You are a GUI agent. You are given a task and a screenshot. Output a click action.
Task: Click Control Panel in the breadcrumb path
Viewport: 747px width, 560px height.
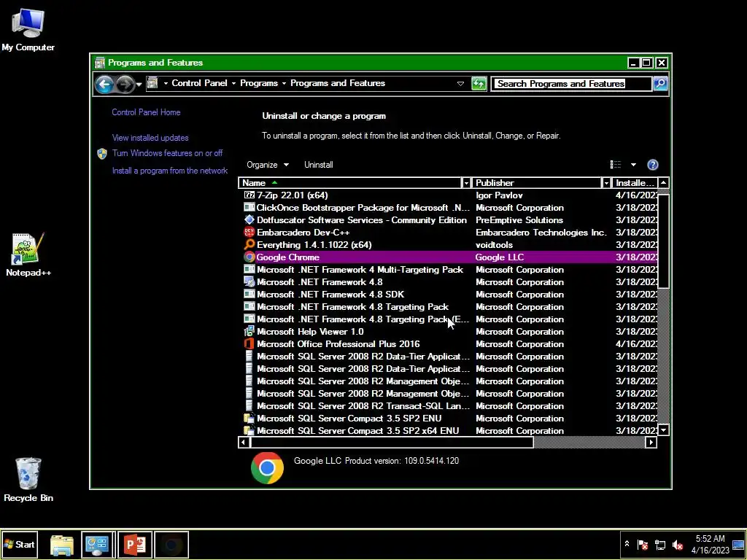click(x=199, y=83)
